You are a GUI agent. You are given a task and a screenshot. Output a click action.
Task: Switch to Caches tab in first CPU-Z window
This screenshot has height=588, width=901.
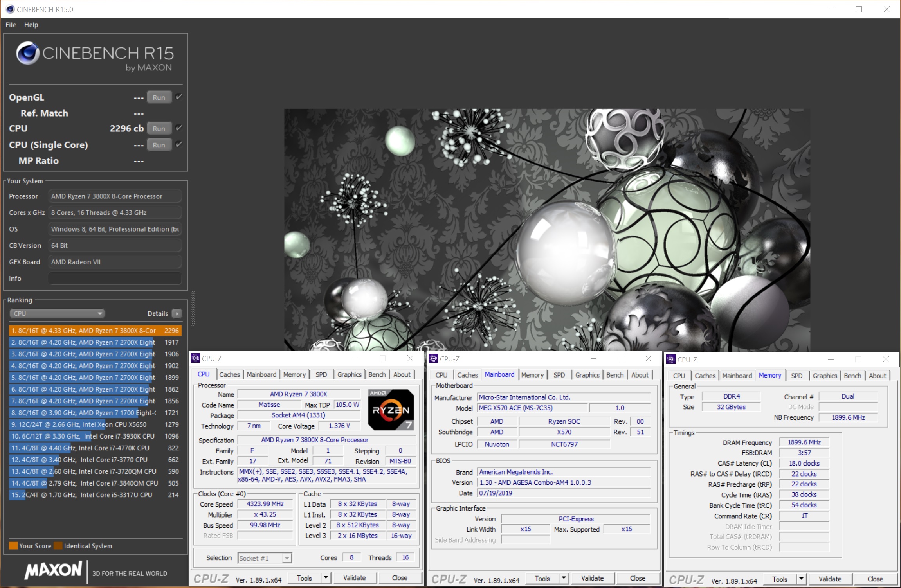229,374
